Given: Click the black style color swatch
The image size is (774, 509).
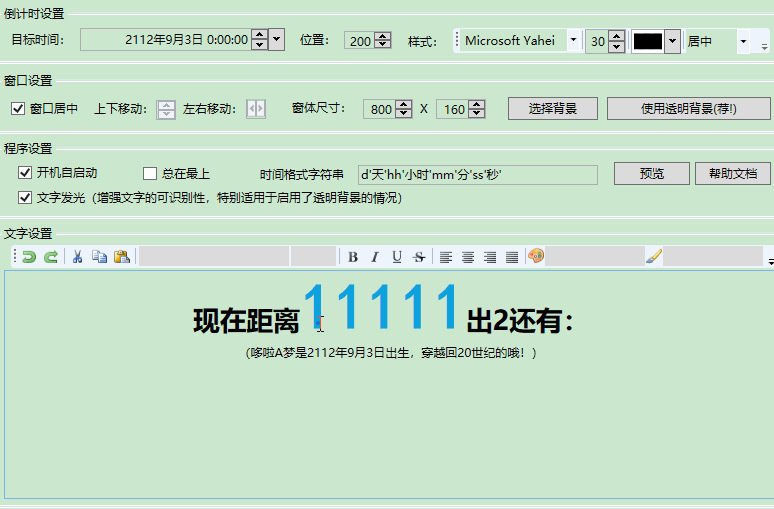Looking at the screenshot, I should click(x=648, y=41).
